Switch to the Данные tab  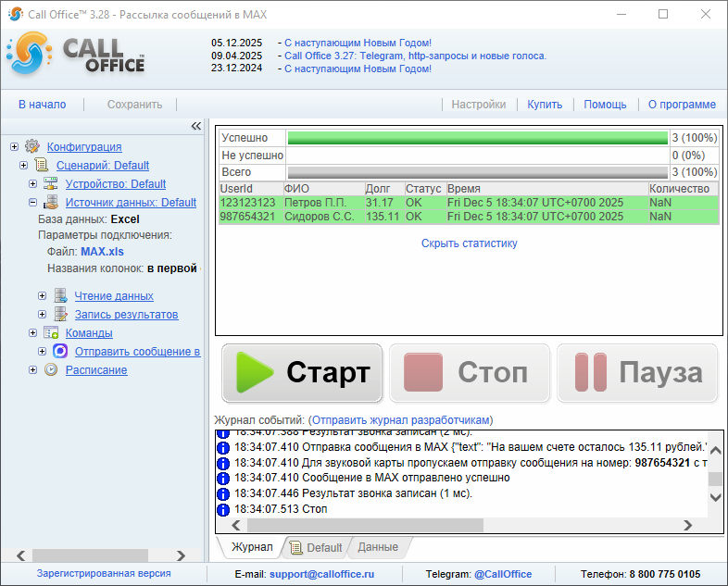click(378, 547)
